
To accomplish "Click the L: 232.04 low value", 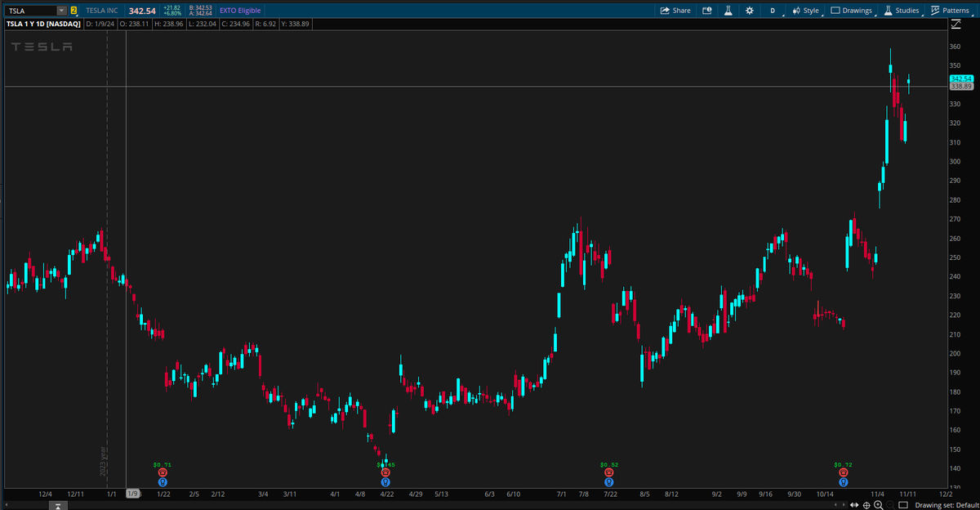I will tap(203, 25).
